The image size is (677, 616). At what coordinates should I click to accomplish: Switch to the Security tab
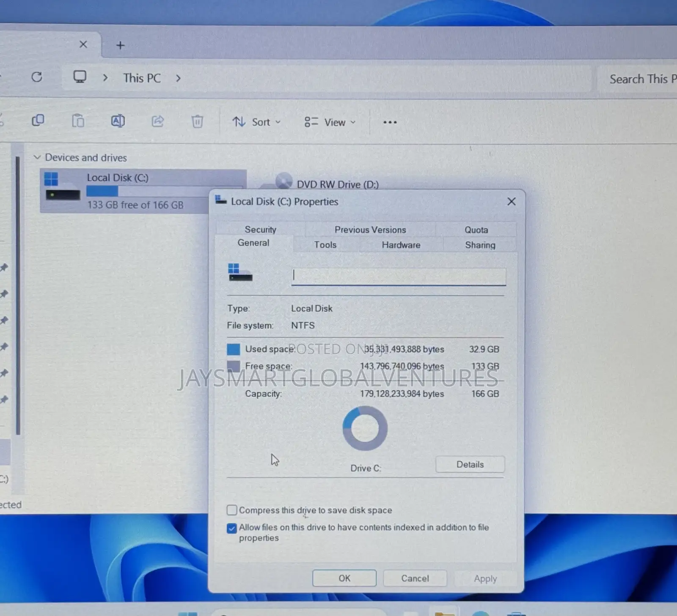260,230
